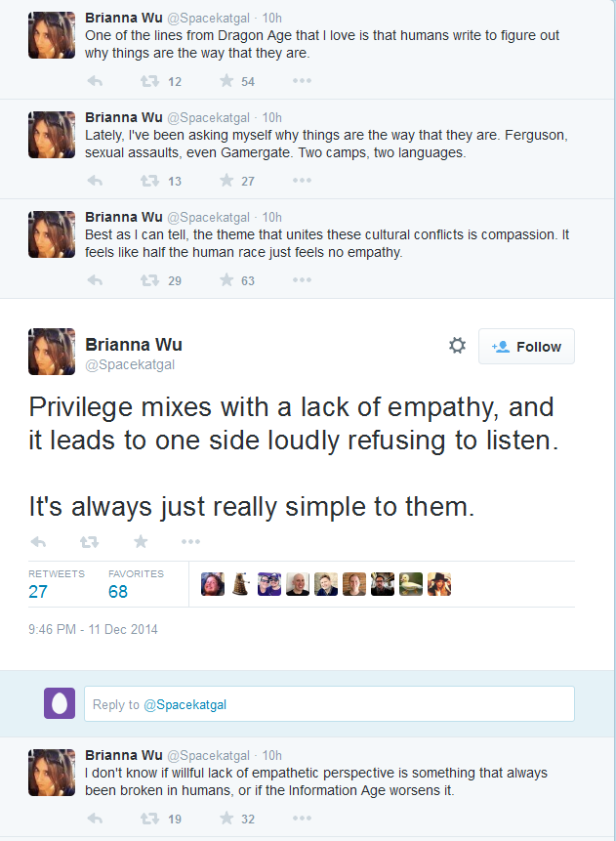Click the Reply to @Spacekatgal field

pyautogui.click(x=329, y=703)
